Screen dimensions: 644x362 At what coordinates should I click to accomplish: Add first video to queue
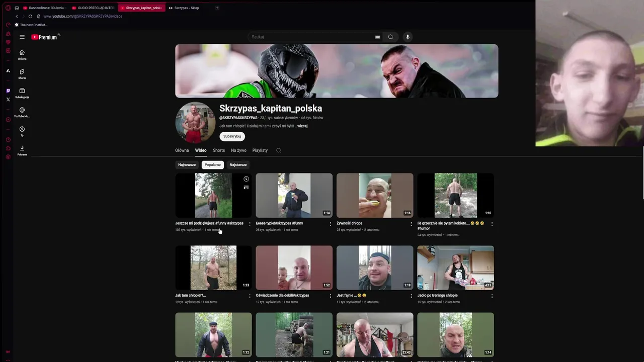(246, 187)
